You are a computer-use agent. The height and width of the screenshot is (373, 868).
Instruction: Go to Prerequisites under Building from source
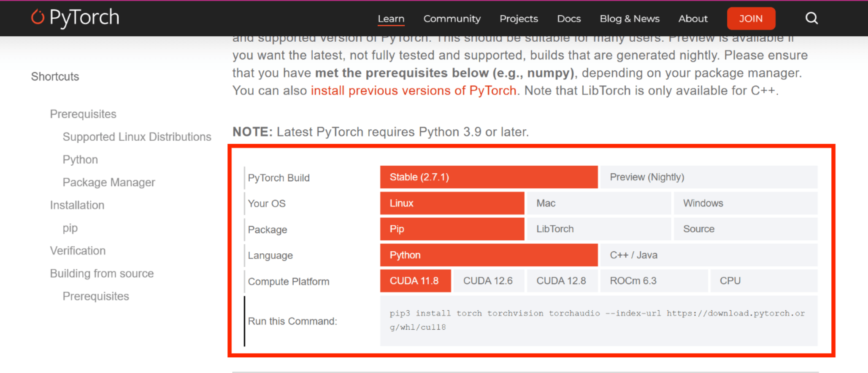[x=96, y=296]
